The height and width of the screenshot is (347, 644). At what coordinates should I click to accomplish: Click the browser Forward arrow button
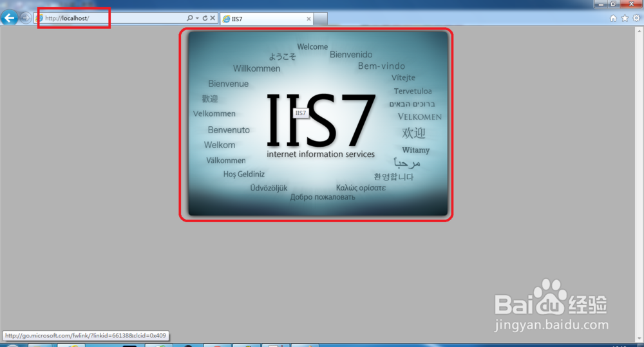[x=26, y=18]
